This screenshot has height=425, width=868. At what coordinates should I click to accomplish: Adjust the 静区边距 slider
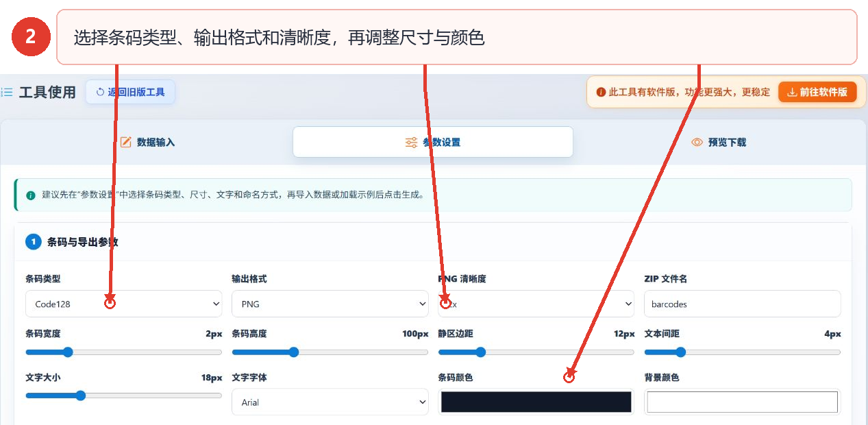[536, 352]
